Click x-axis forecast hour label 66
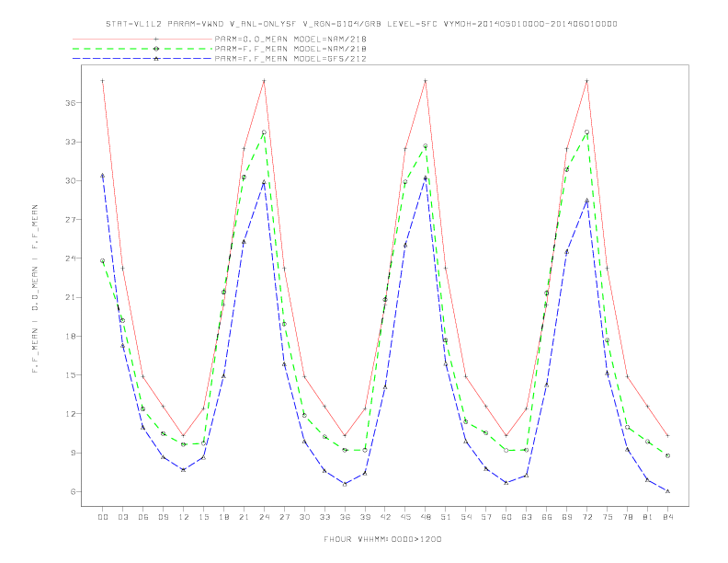 (x=547, y=517)
